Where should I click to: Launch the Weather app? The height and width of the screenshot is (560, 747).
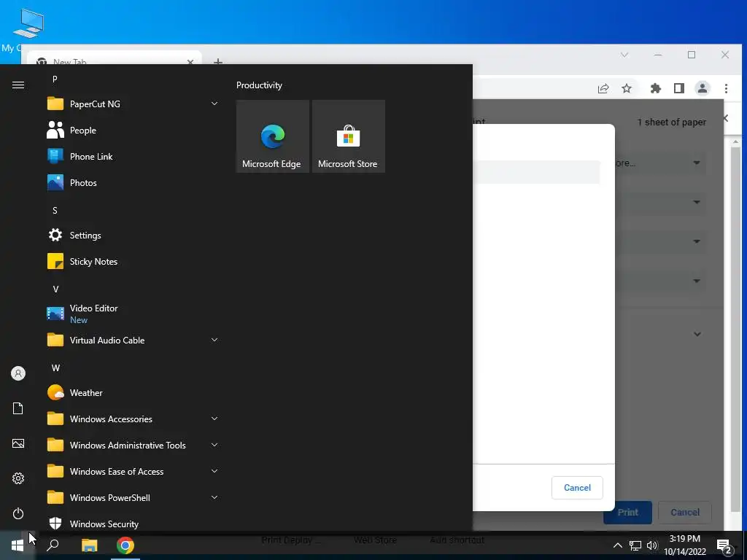[133, 393]
